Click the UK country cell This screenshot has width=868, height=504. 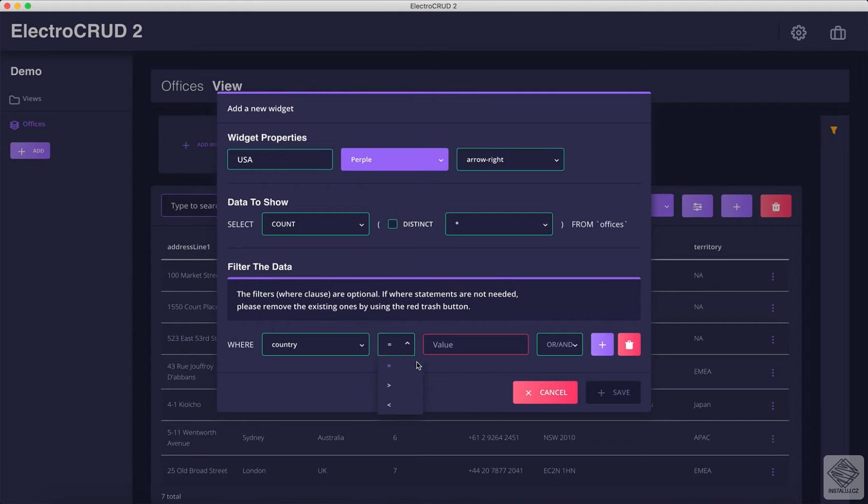coord(322,471)
